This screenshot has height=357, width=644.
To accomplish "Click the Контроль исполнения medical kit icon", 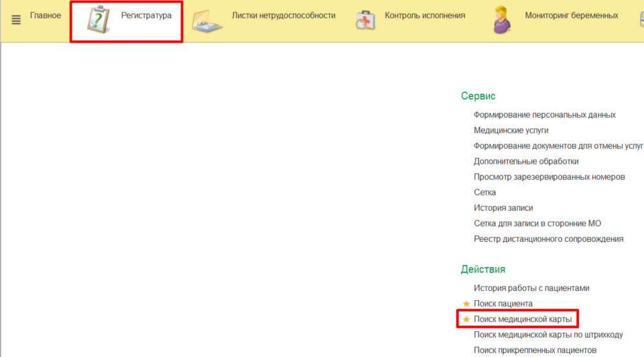I will (x=366, y=21).
